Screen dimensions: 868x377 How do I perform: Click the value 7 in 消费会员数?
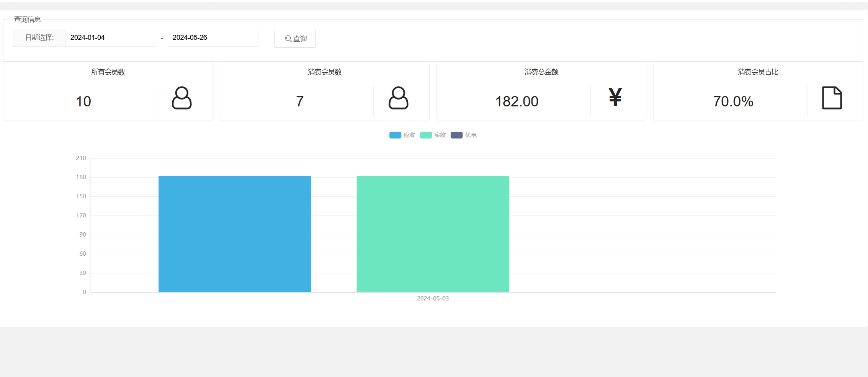click(300, 101)
